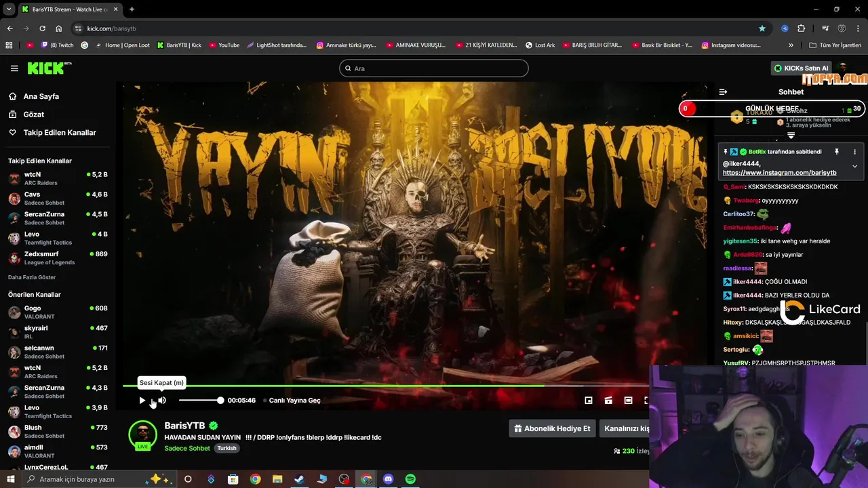Click Canlı Yayına Geç live button

pyautogui.click(x=292, y=401)
